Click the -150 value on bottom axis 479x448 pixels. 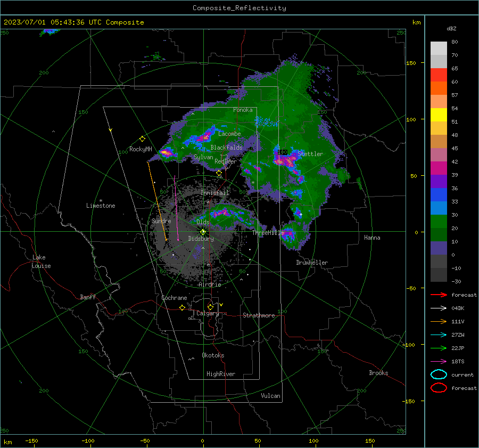point(31,441)
